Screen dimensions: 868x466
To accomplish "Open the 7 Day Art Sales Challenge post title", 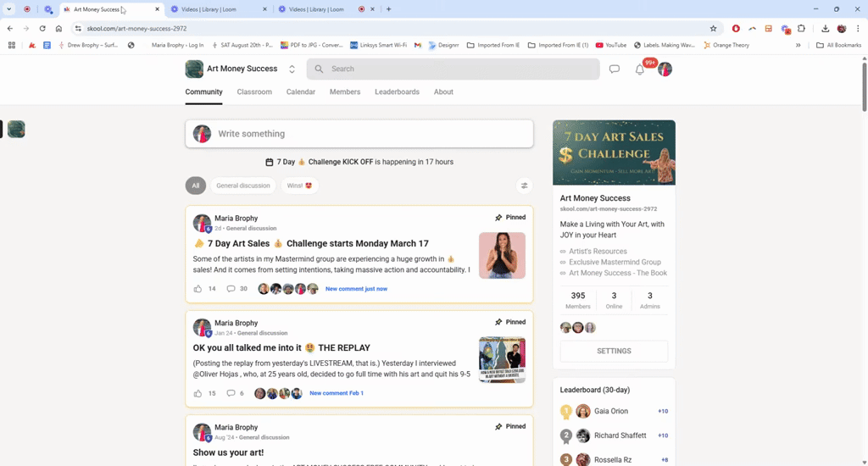I will click(310, 243).
